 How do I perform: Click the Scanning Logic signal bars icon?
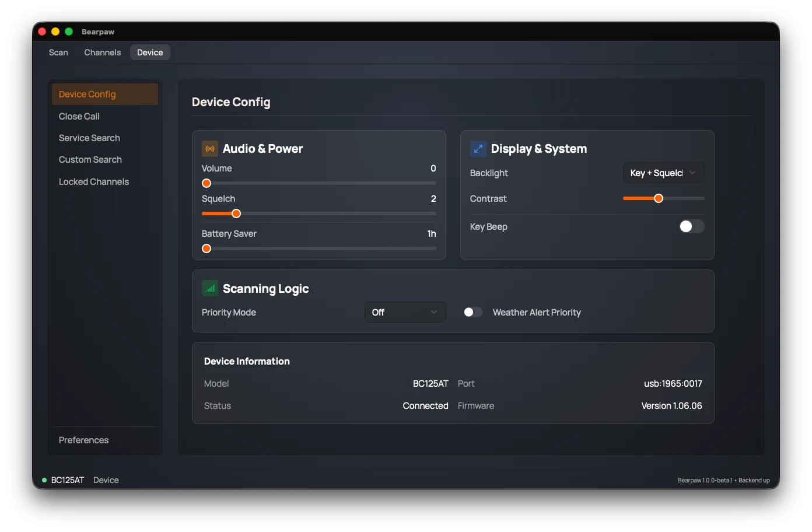(x=210, y=288)
